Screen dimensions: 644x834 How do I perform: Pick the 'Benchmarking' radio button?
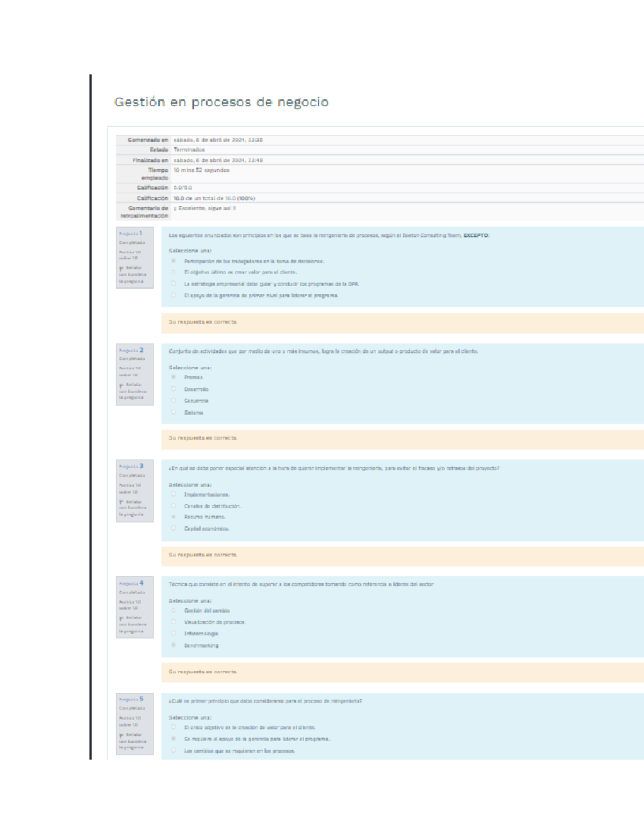173,645
